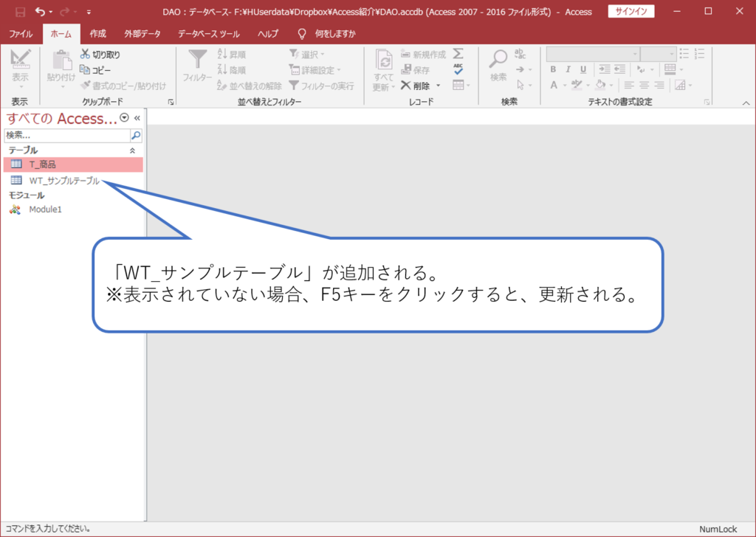Click the 削除 delete record button
This screenshot has height=537, width=756.
pos(416,86)
